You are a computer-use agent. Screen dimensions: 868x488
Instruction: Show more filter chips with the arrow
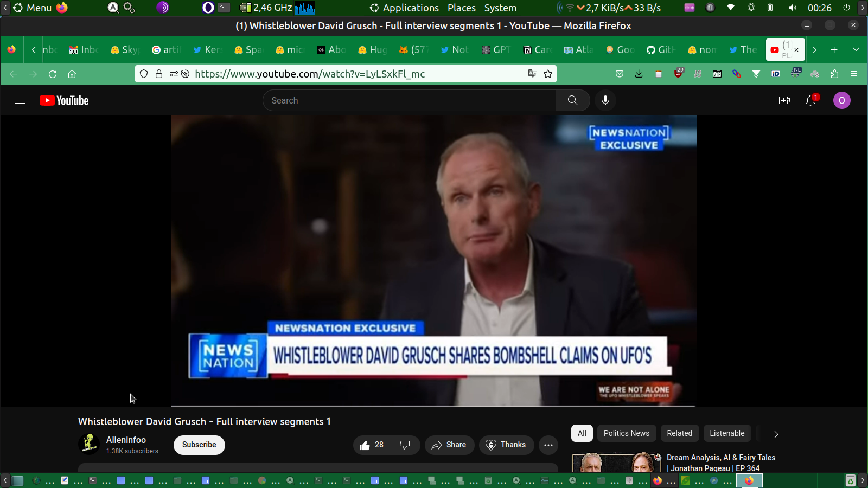point(776,434)
